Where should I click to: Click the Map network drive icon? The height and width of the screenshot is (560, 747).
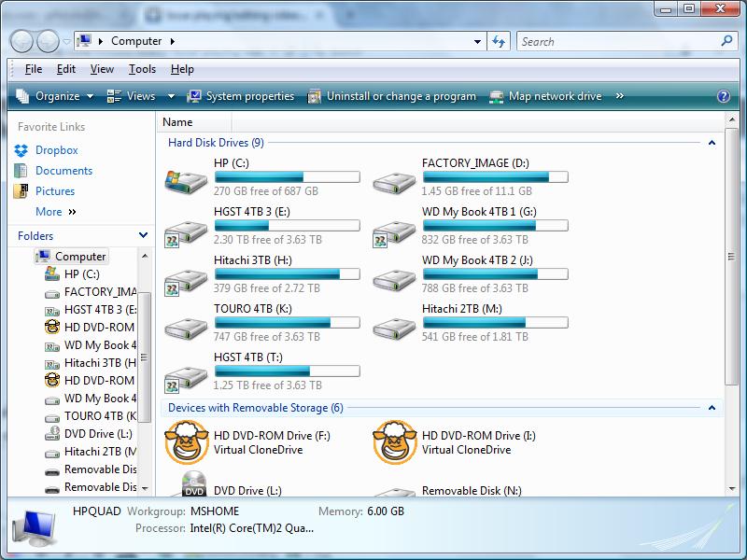[497, 97]
